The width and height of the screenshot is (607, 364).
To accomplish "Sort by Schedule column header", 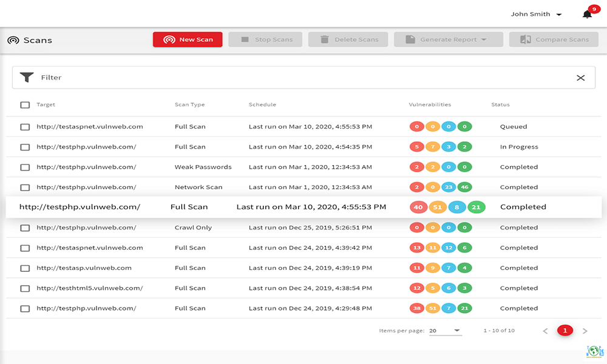I will coord(262,104).
